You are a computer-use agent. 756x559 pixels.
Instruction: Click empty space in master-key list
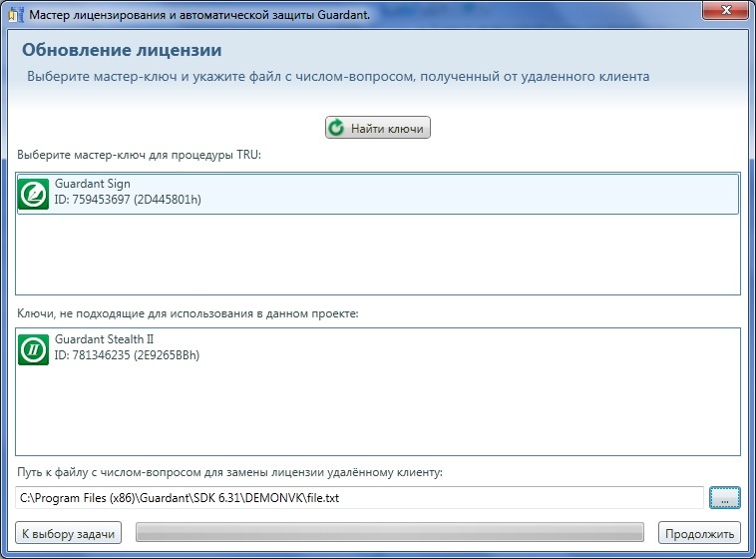[377, 255]
